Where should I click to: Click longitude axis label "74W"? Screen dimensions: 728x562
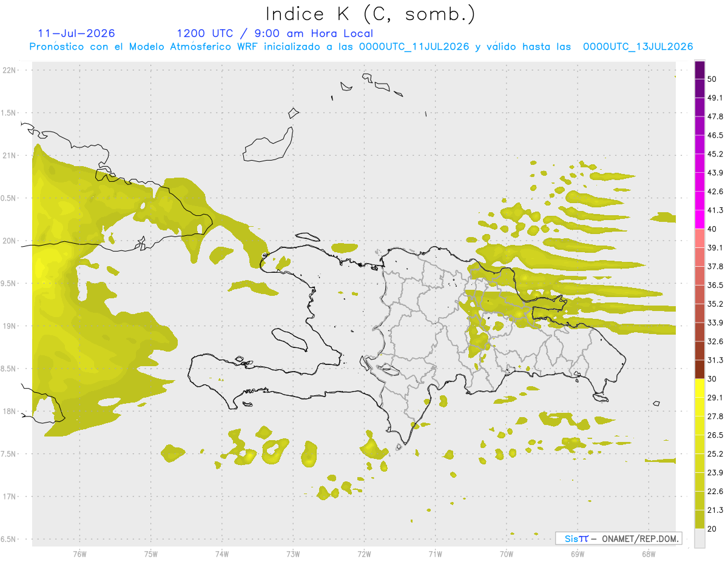click(222, 554)
